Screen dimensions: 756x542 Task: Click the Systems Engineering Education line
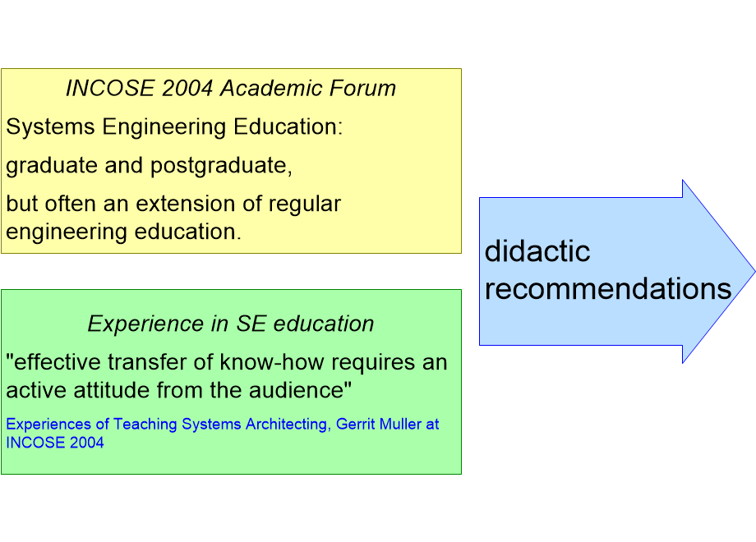click(174, 127)
